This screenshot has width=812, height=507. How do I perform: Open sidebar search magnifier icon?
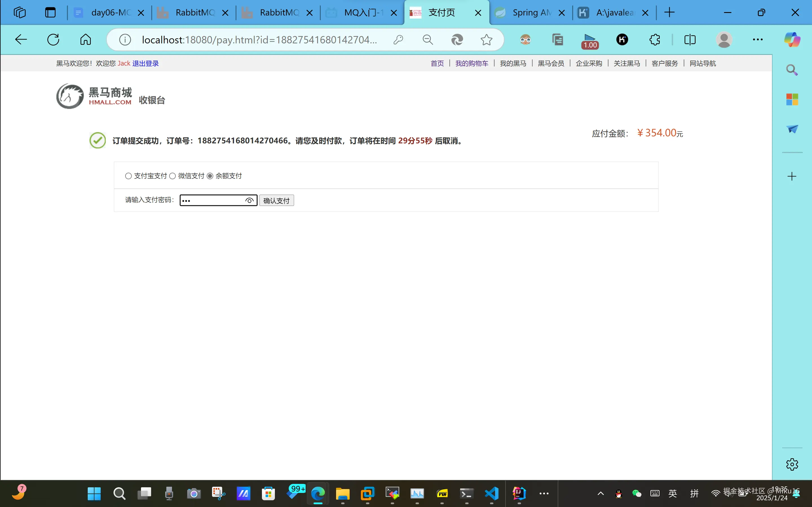coord(792,70)
